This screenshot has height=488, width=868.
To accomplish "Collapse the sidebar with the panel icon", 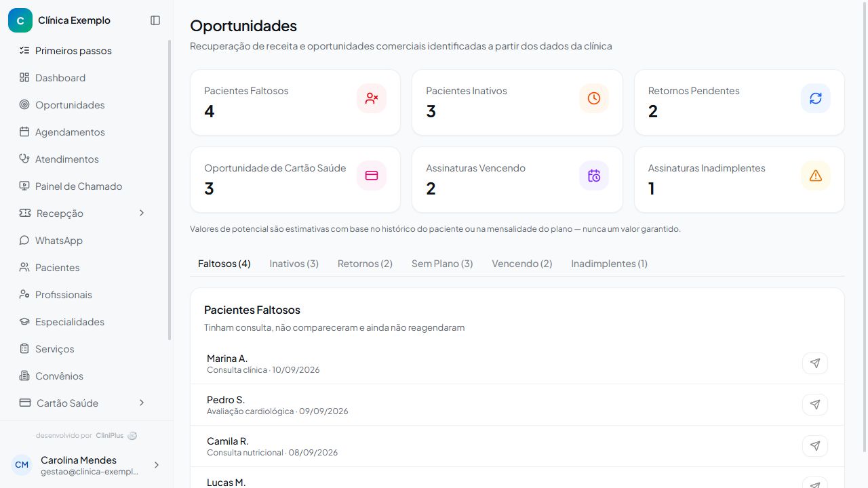I will click(x=155, y=20).
